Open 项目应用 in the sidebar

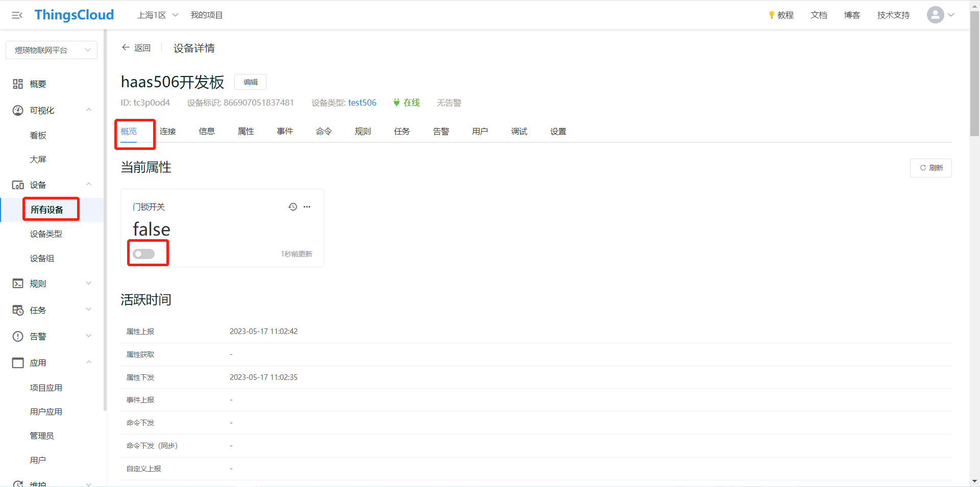46,388
